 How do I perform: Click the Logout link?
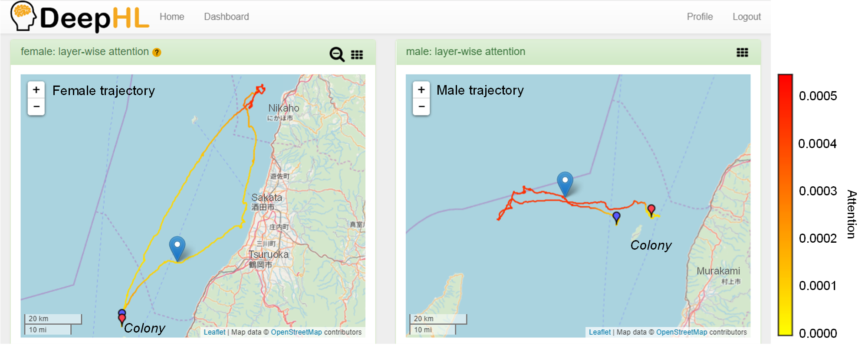point(746,16)
